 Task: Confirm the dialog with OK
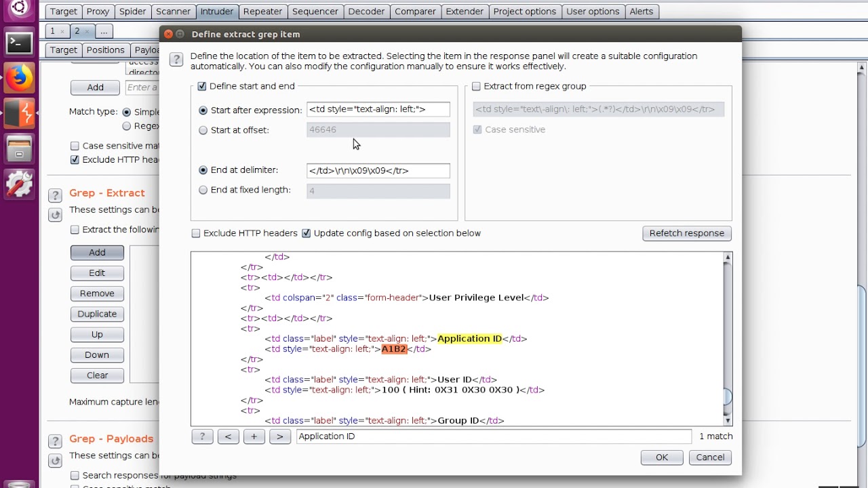pos(661,457)
